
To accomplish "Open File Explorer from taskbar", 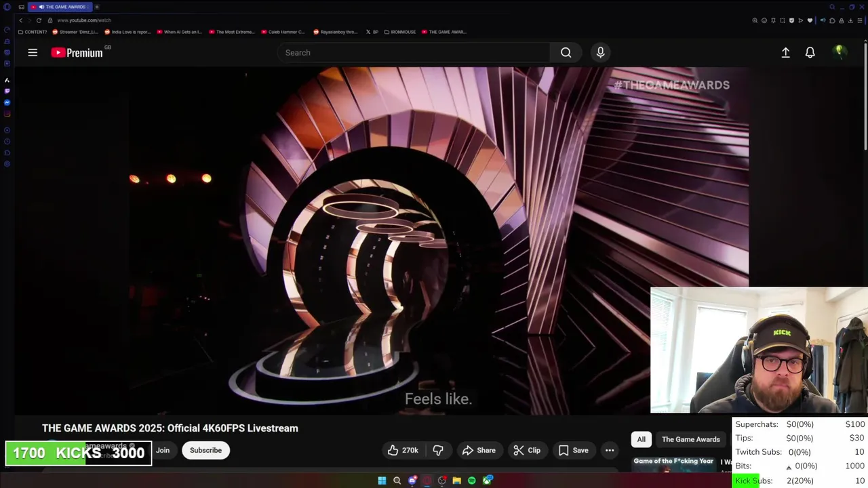I will pos(456,481).
